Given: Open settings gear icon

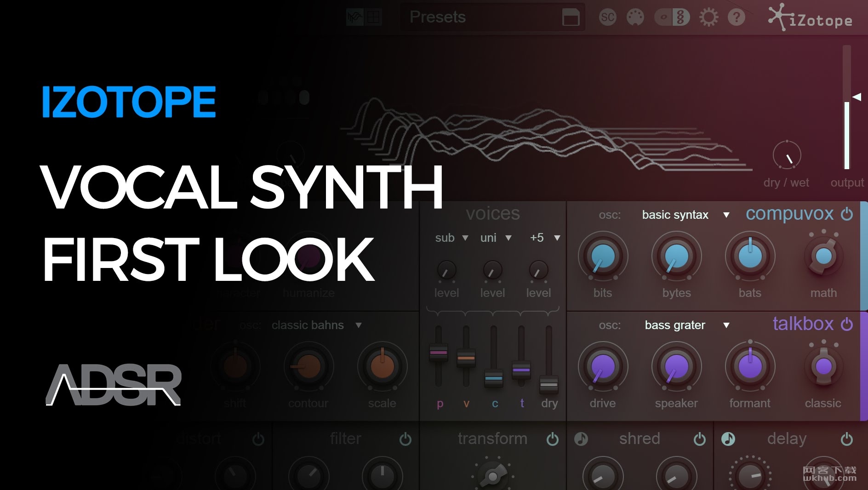Looking at the screenshot, I should [x=708, y=17].
